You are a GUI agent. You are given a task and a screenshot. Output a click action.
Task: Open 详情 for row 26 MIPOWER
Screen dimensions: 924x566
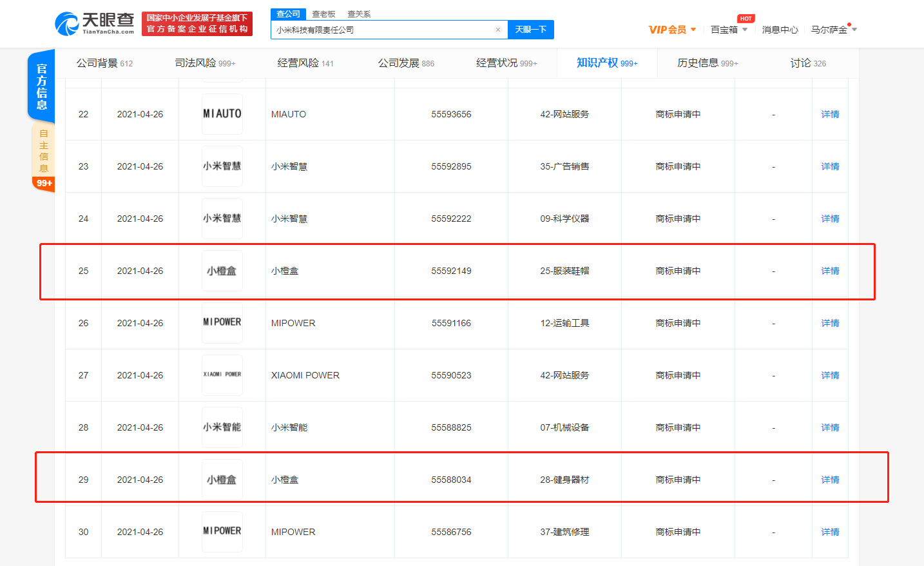point(830,323)
